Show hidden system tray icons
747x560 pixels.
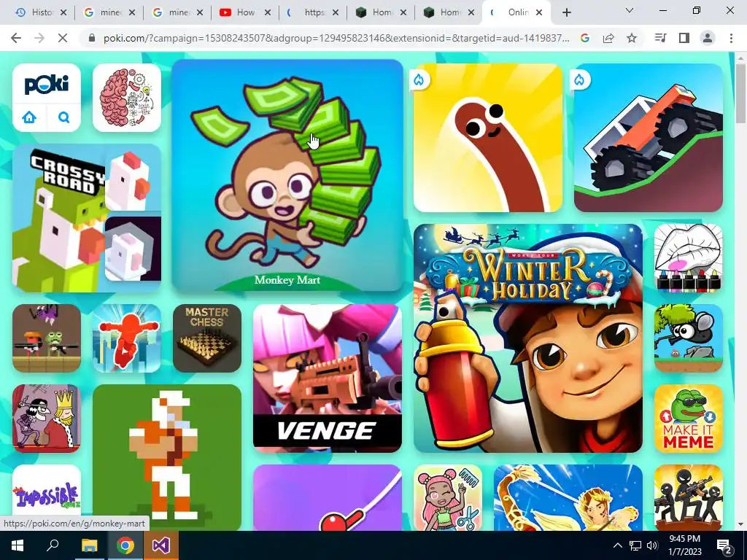tap(617, 545)
